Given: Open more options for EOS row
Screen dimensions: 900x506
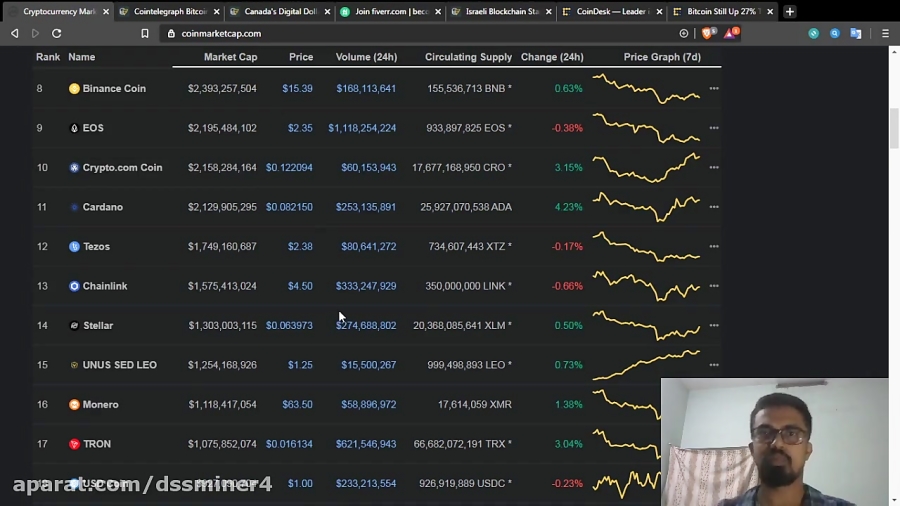Looking at the screenshot, I should 714,128.
